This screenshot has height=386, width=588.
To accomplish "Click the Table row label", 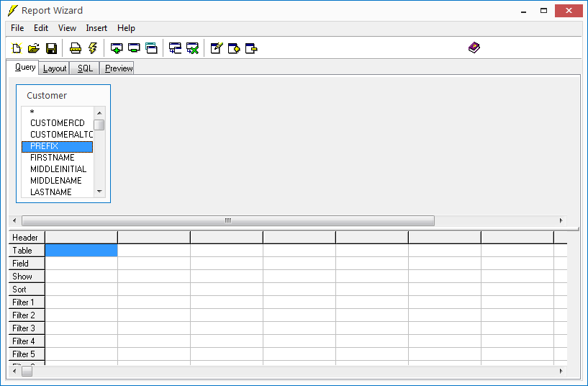I will tap(27, 251).
